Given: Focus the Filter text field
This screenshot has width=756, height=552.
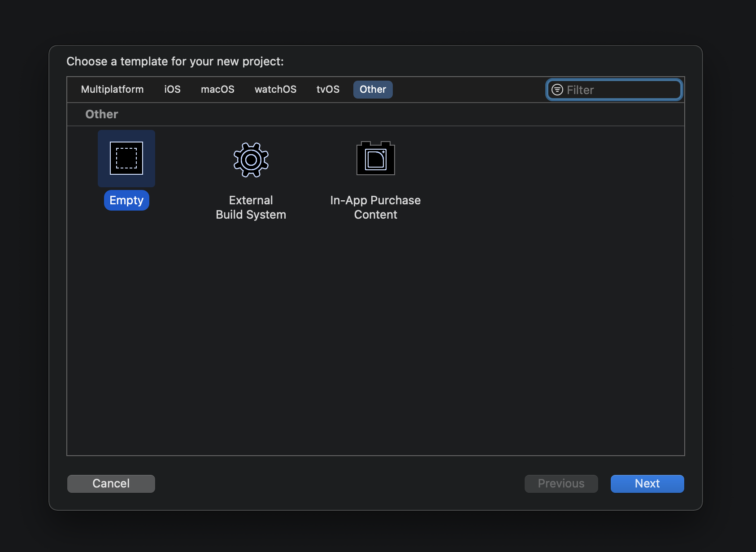Looking at the screenshot, I should point(614,90).
